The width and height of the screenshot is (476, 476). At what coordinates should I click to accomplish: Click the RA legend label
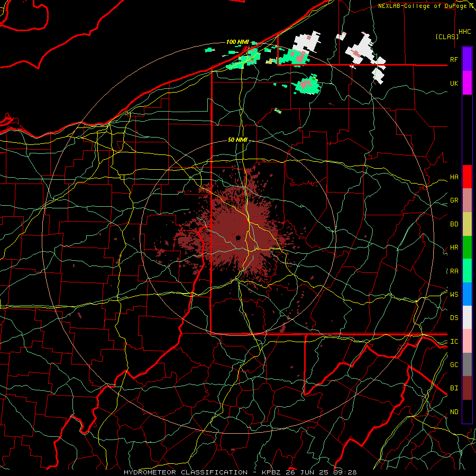(x=454, y=271)
